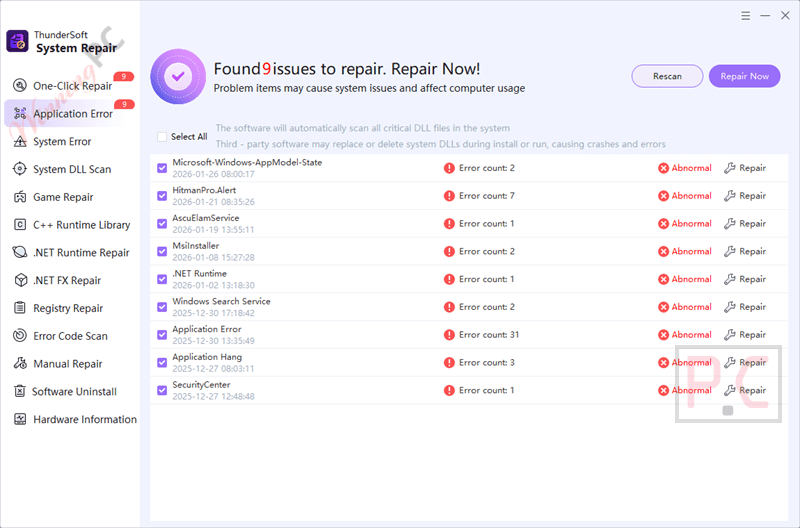Click wrench icon for Microsoft-Windows-AppModel-State row

click(730, 168)
